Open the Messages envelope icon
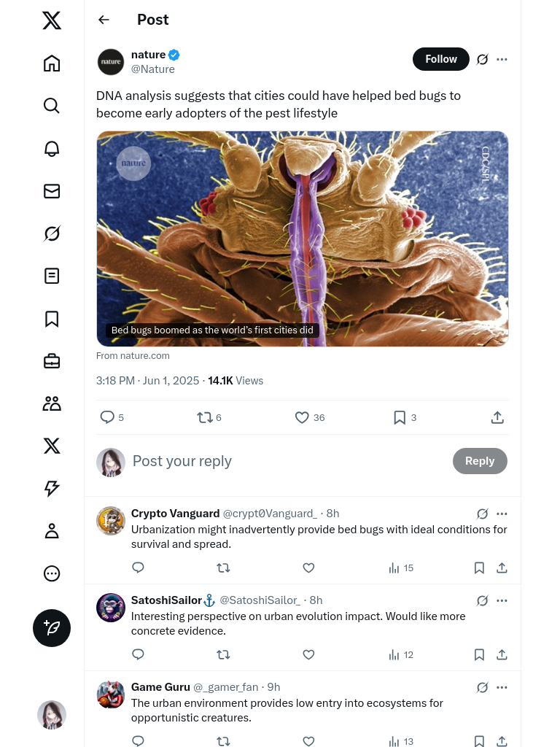This screenshot has height=747, width=560. point(52,191)
